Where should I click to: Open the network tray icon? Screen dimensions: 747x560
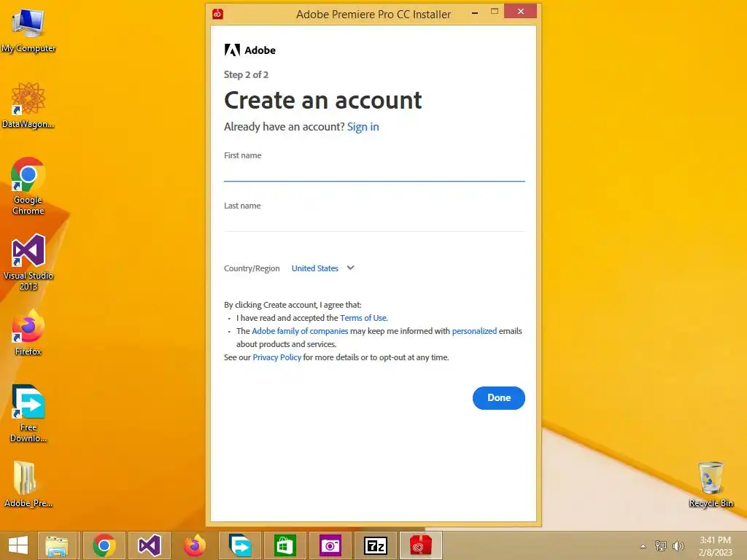661,546
